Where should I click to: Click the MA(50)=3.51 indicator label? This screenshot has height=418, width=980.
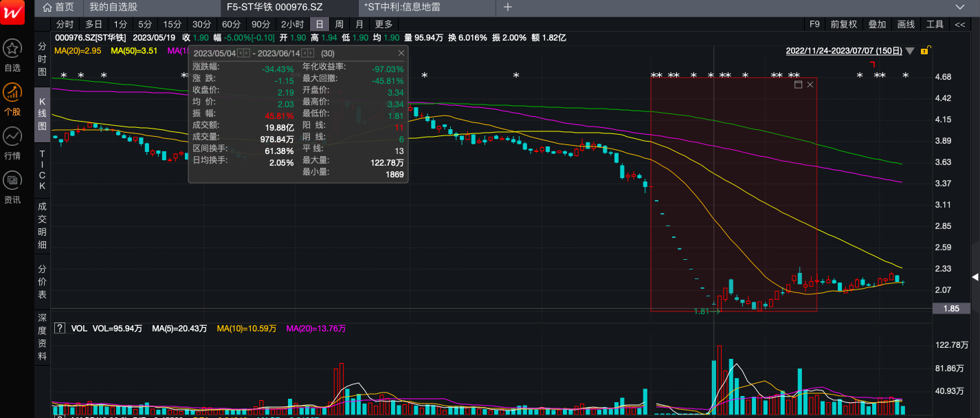tap(134, 51)
